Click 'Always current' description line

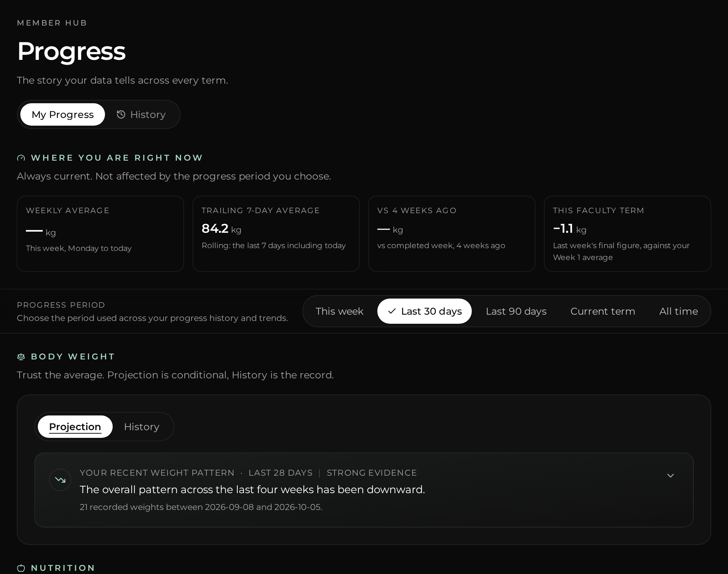click(174, 176)
